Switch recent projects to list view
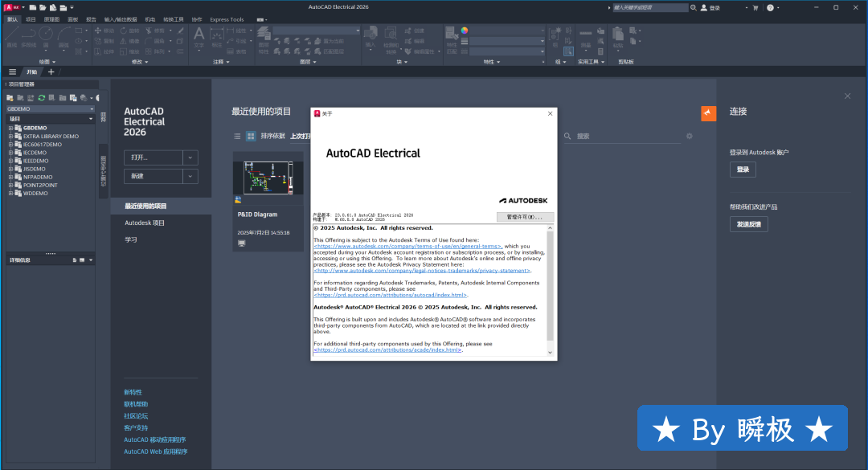The width and height of the screenshot is (868, 470). tap(237, 137)
